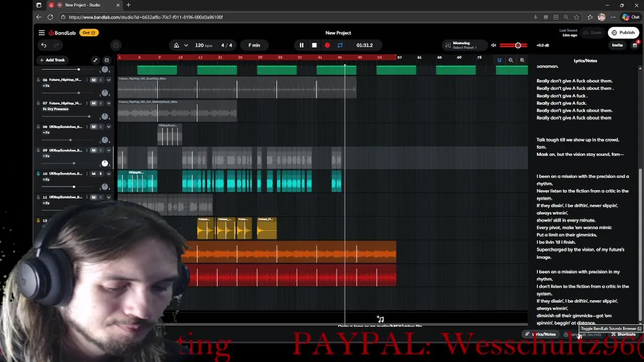Solo track 10 UKRapScratches
644x362 pixels.
(101, 173)
